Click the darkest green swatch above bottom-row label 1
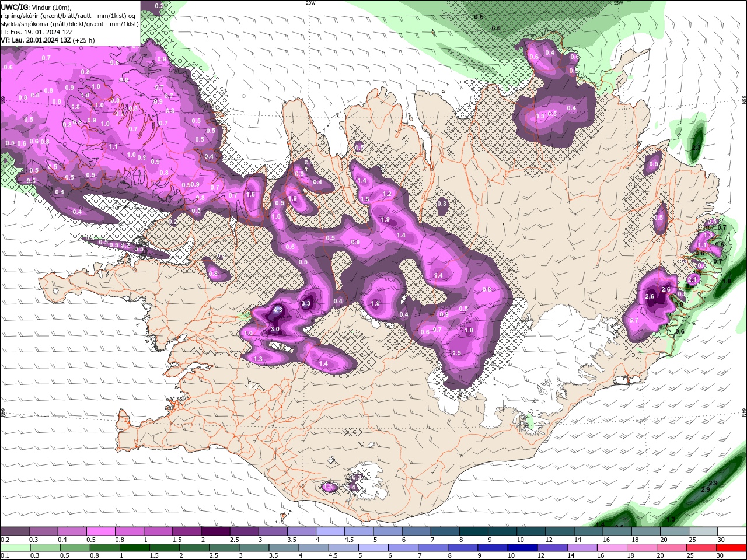The height and width of the screenshot is (560, 747). click(x=134, y=548)
